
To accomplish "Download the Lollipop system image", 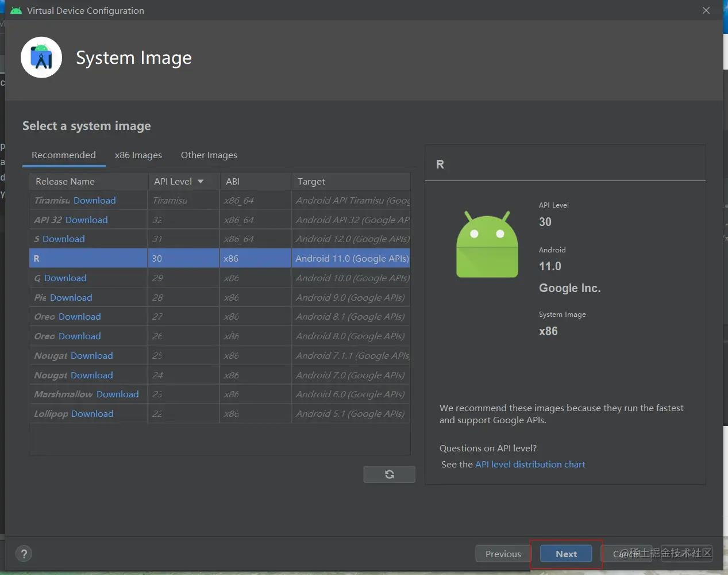I will pyautogui.click(x=93, y=413).
